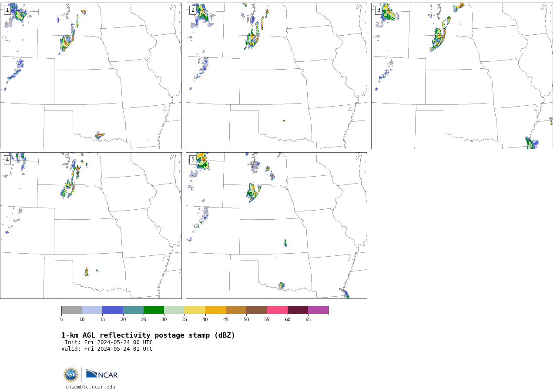Viewport: 557px width, 392px height.
Task: Click the colorbar tick label 50
Action: (x=246, y=320)
